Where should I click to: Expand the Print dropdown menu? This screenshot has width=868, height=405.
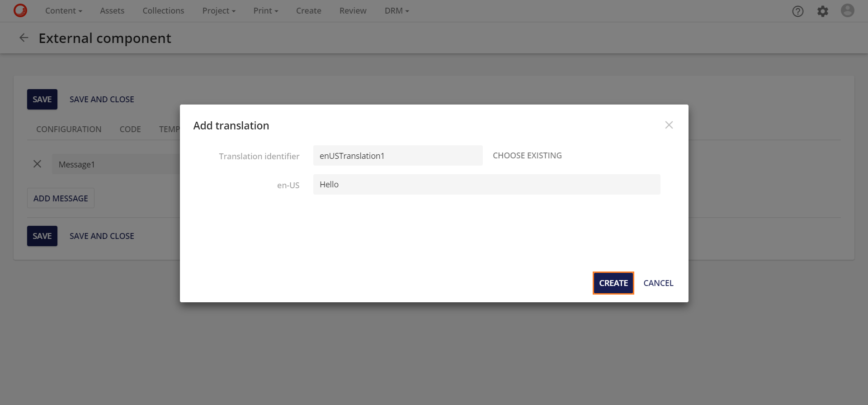pyautogui.click(x=266, y=11)
